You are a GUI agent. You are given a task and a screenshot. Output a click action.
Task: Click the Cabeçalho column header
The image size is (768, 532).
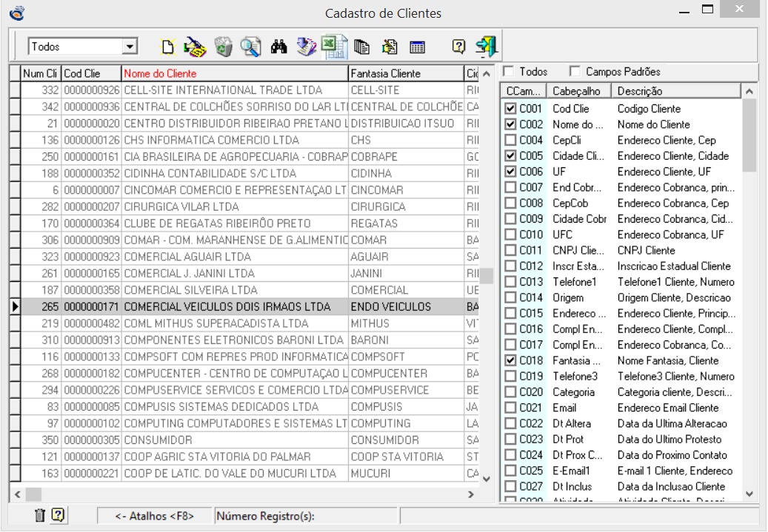[x=579, y=91]
